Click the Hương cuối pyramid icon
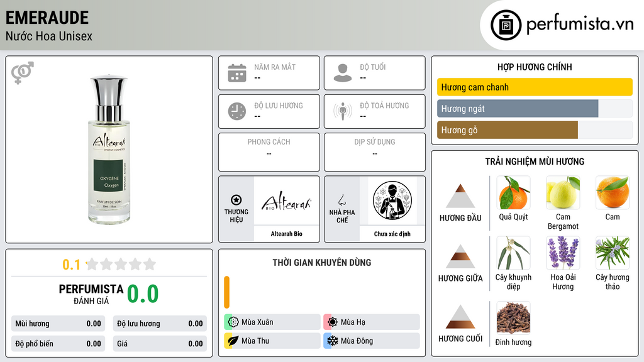 coord(460,317)
